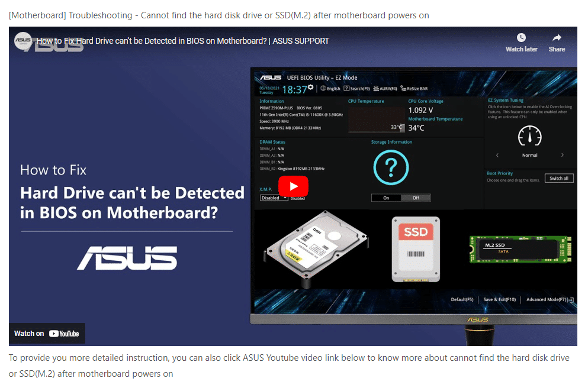Click the red SSD drive image
The width and height of the screenshot is (588, 388).
416,250
